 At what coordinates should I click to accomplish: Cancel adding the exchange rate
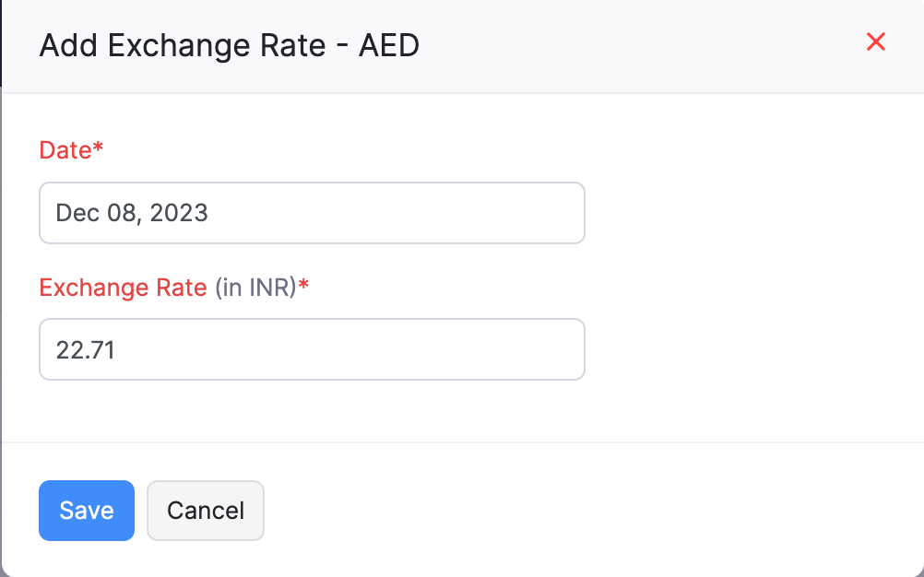205,511
